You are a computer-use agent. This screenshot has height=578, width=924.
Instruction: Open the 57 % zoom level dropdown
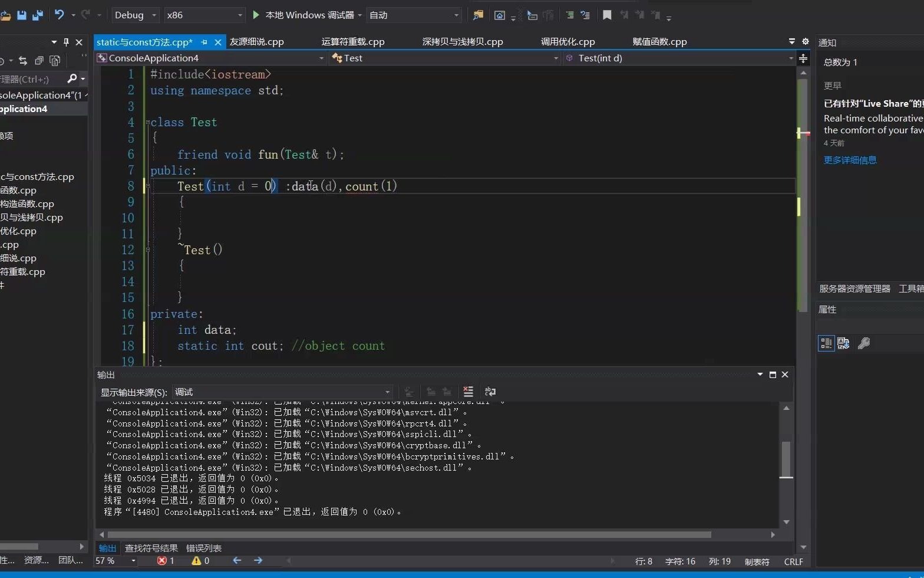[116, 561]
